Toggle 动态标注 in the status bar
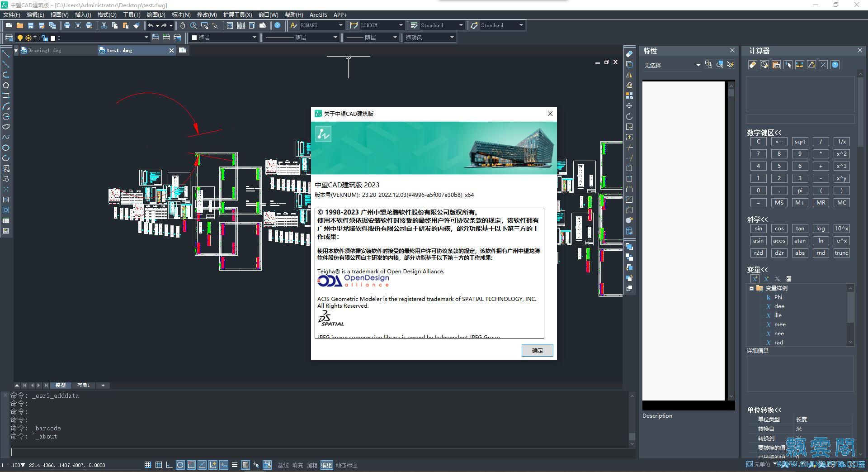868x472 pixels. coord(346,465)
